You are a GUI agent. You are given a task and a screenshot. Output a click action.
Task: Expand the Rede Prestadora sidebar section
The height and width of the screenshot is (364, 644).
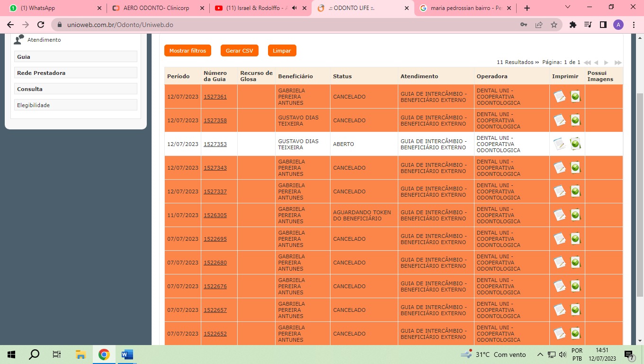[76, 73]
